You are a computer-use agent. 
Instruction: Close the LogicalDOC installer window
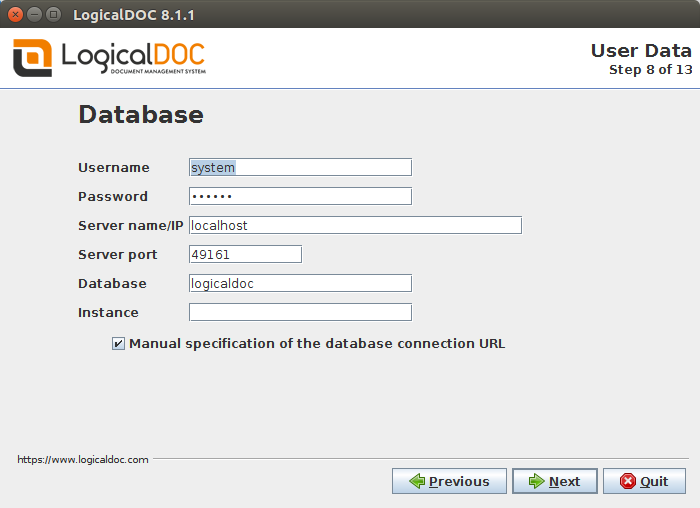pos(16,15)
